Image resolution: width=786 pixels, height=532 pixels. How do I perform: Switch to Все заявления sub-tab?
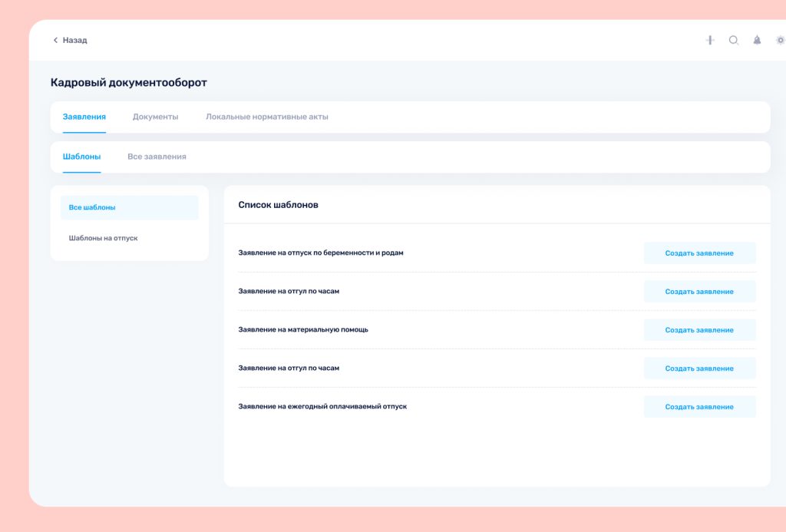click(x=157, y=157)
